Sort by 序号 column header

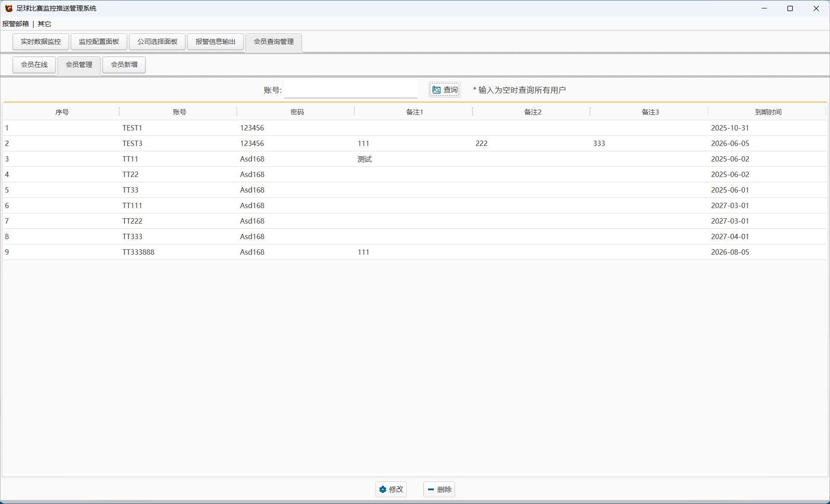tap(62, 112)
